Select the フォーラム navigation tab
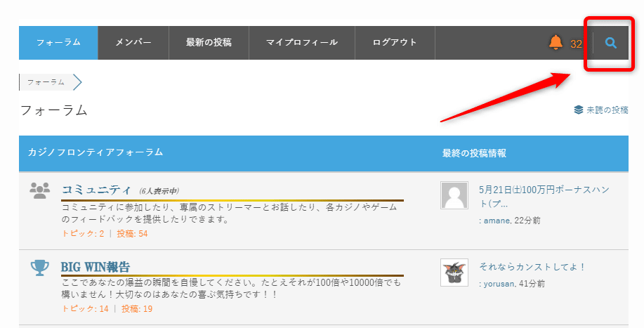 coord(58,43)
